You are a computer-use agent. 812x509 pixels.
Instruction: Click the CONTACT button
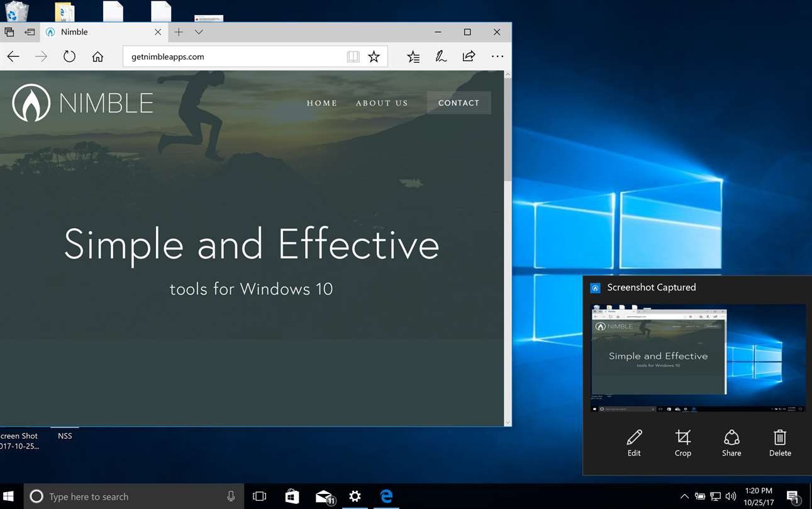459,103
